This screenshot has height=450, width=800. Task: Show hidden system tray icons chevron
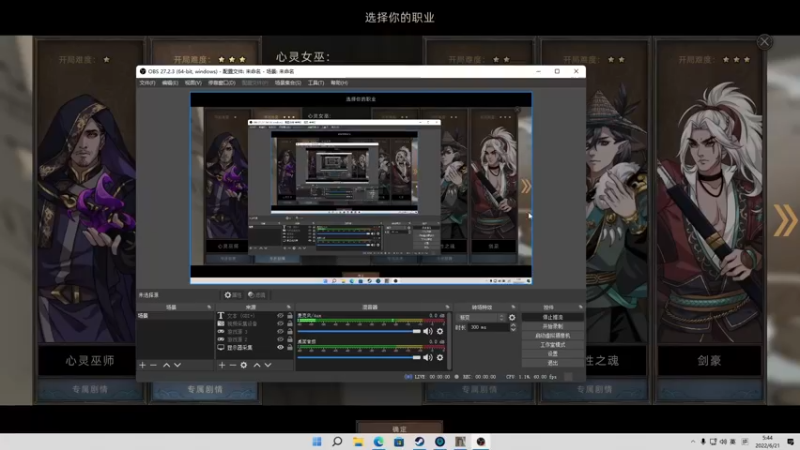point(692,442)
